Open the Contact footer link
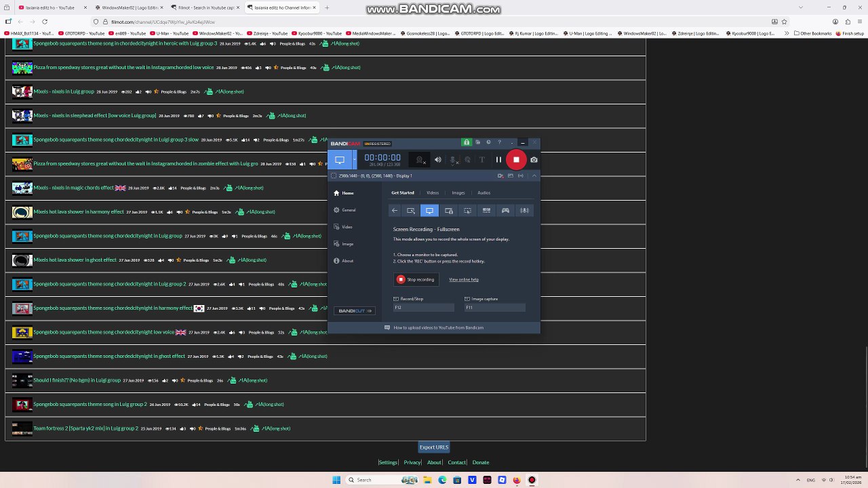The image size is (868, 488). pos(457,462)
